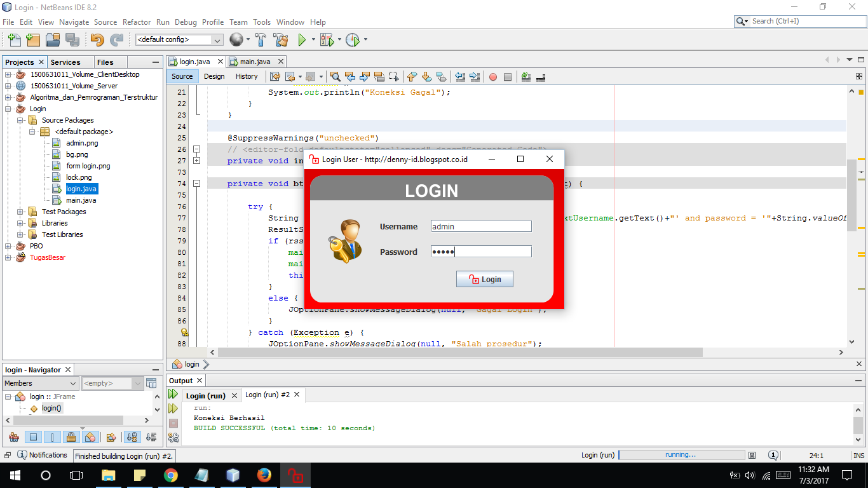Viewport: 868px width, 488px height.
Task: Run the Login project with the green Run icon
Action: (x=302, y=39)
